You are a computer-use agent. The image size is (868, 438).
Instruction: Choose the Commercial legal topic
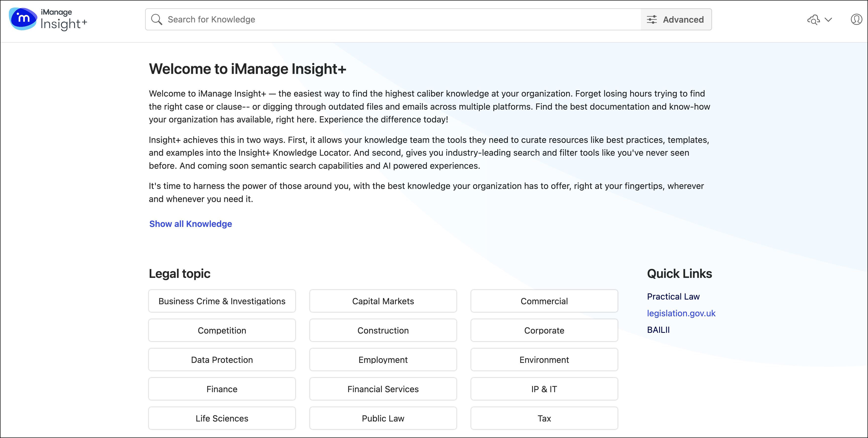coord(544,301)
